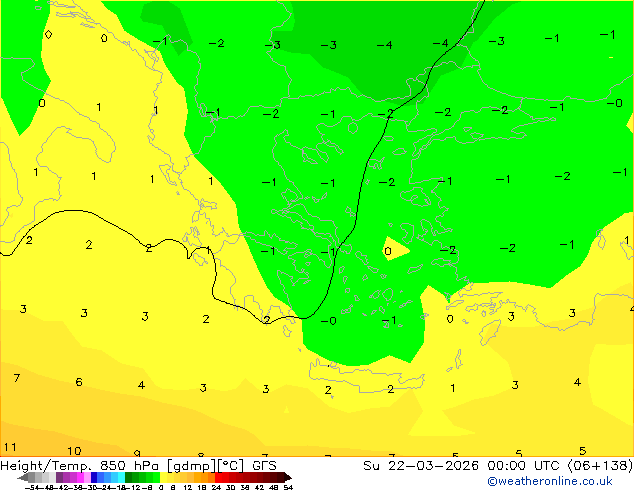
Task: Select the cyan swatch in the legend
Action: coord(122,477)
